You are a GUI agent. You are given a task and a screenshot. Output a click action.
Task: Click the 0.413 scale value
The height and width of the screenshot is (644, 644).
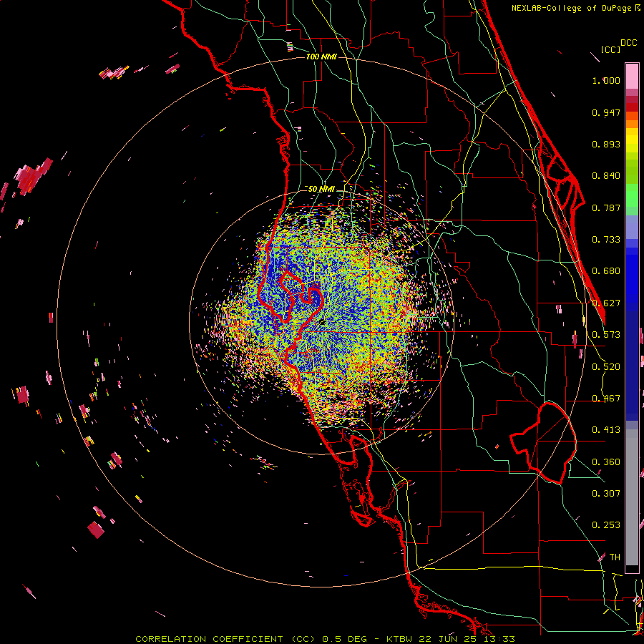pyautogui.click(x=606, y=430)
